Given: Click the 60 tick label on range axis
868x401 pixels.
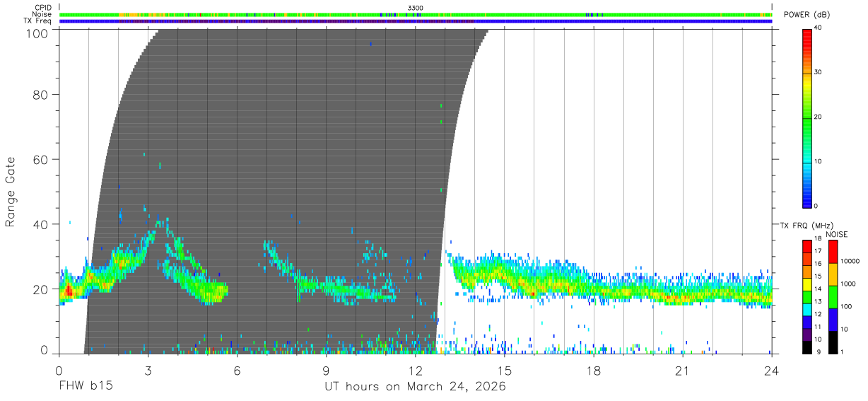Looking at the screenshot, I should pos(41,159).
